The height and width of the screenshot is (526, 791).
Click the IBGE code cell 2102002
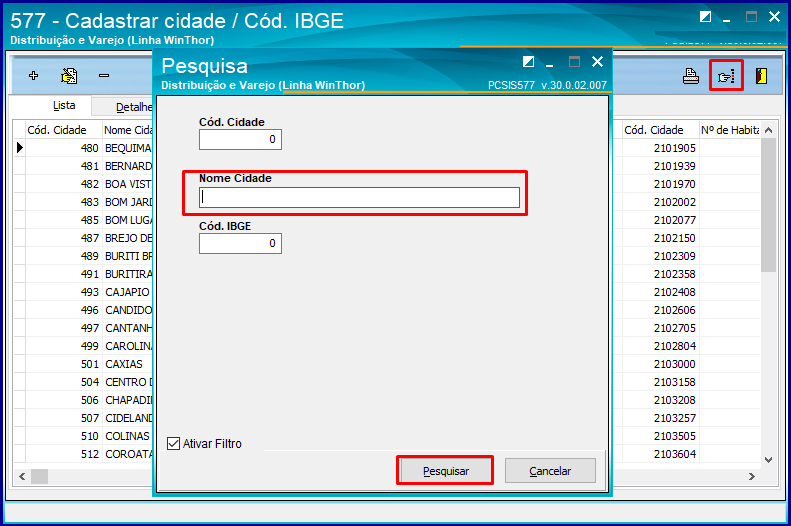660,202
